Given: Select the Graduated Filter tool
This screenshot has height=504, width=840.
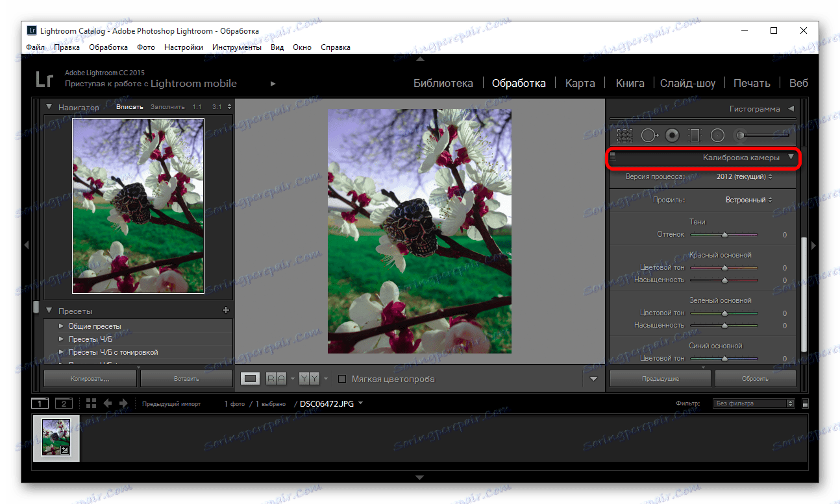Looking at the screenshot, I should pyautogui.click(x=695, y=135).
